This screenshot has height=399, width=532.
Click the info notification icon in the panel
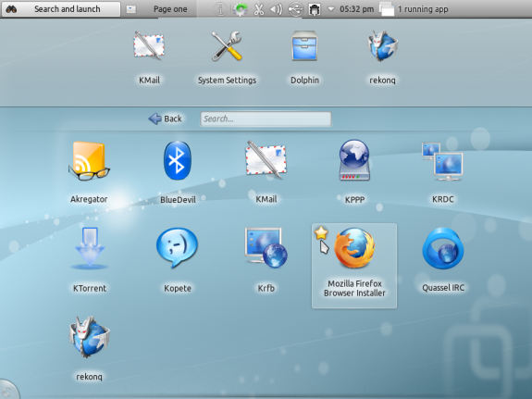coord(220,9)
